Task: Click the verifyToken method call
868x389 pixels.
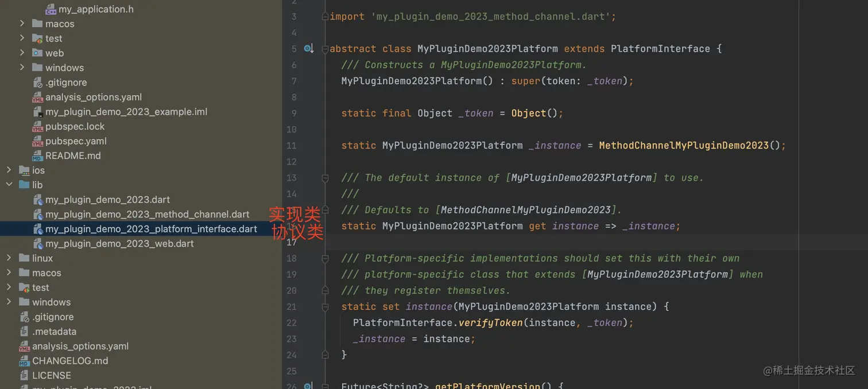Action: pyautogui.click(x=491, y=323)
